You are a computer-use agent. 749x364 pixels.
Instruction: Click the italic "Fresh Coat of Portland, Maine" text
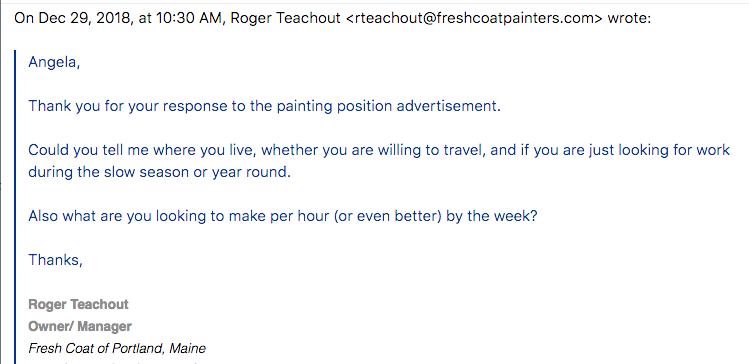(x=117, y=348)
